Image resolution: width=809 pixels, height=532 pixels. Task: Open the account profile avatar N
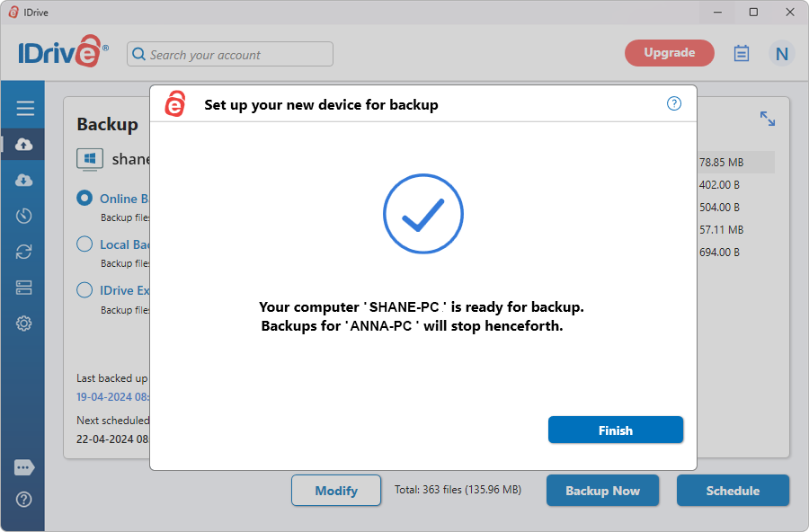tap(781, 54)
